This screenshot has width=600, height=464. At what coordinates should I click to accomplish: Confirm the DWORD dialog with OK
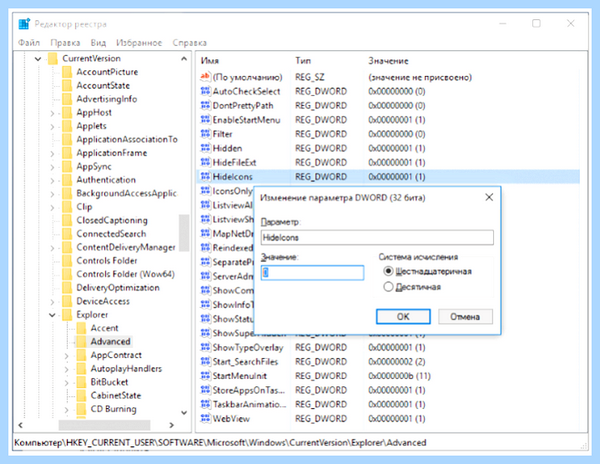[403, 316]
